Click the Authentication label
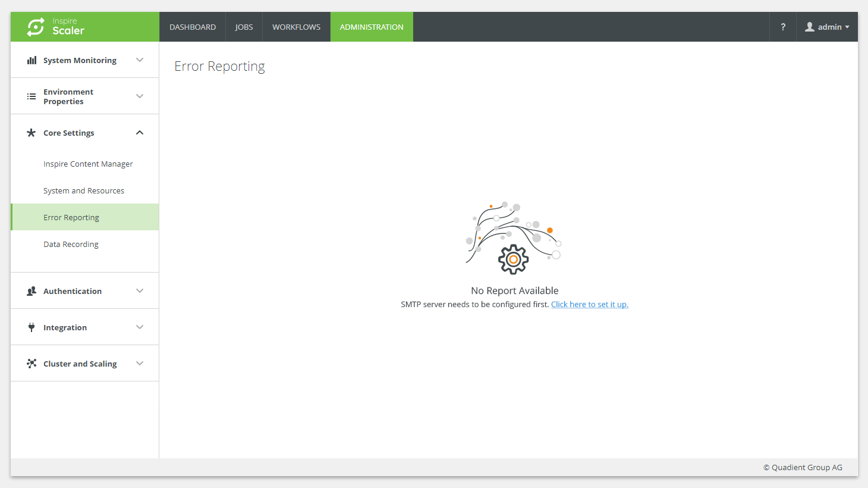 tap(73, 291)
